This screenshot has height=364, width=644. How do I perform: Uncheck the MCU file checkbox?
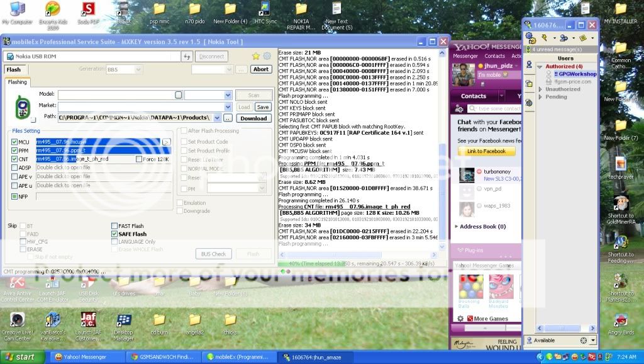pyautogui.click(x=14, y=142)
